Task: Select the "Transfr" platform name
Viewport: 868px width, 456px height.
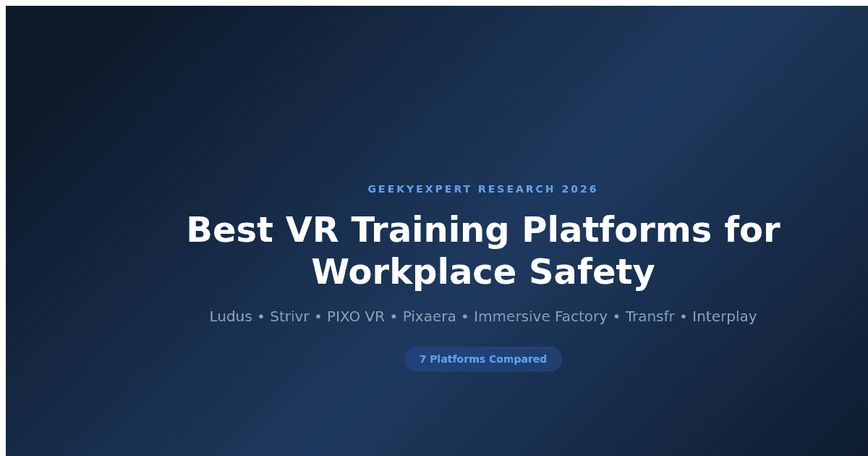Action: click(x=650, y=316)
